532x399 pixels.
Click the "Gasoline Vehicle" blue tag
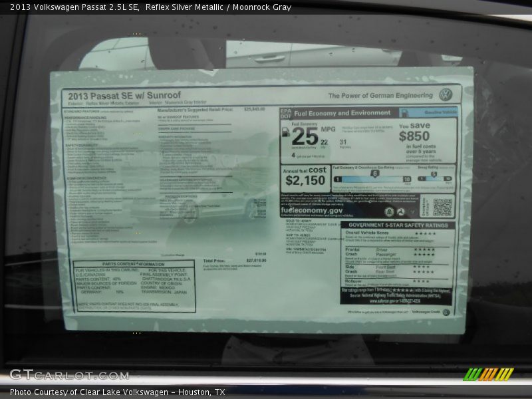coord(429,112)
